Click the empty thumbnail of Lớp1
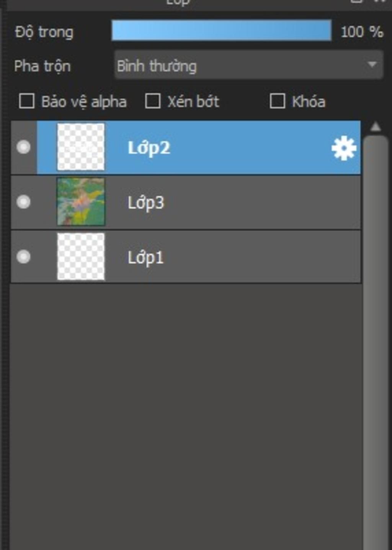 (81, 257)
